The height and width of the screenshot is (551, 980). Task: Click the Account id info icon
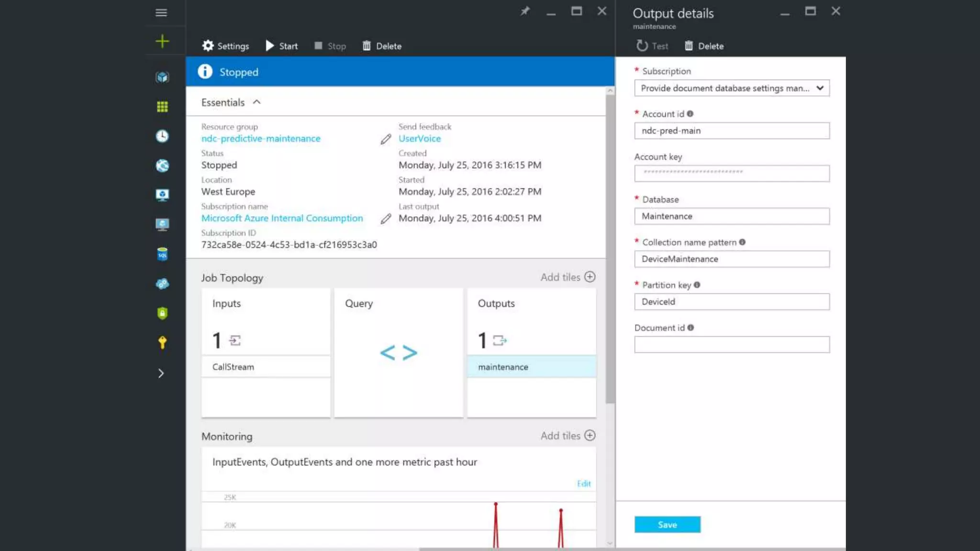pyautogui.click(x=690, y=114)
